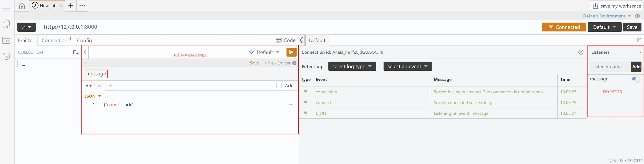
Task: View environment with the eye icon
Action: (637, 16)
